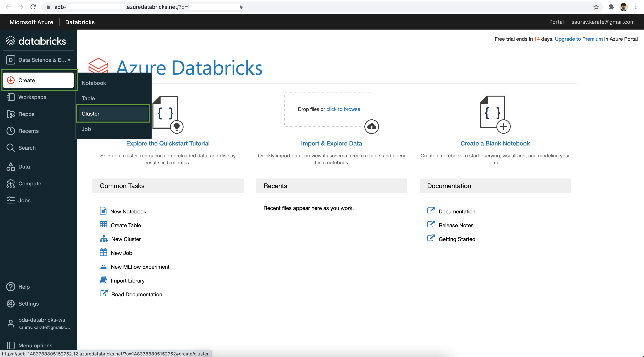This screenshot has width=644, height=357.
Task: Click the New Job task link
Action: tap(121, 253)
